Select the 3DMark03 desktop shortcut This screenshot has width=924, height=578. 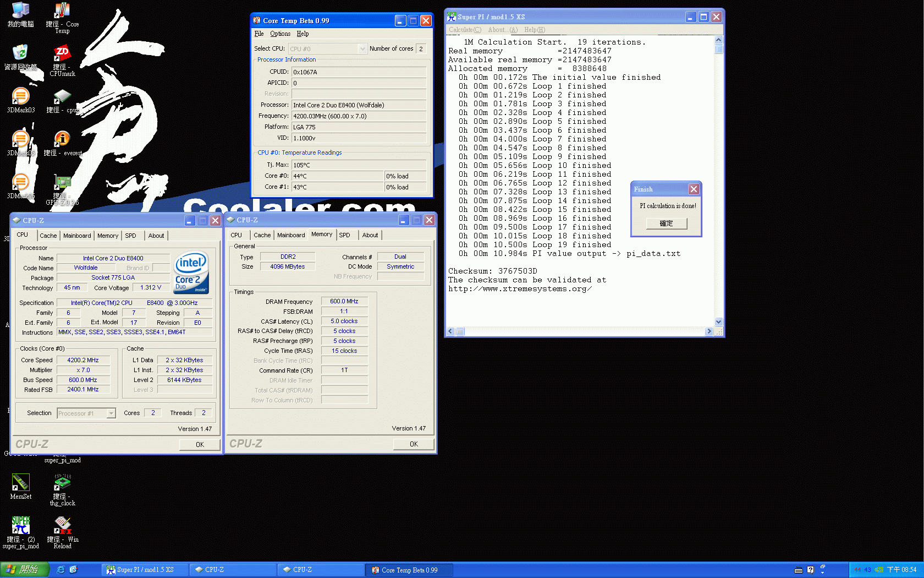click(20, 101)
